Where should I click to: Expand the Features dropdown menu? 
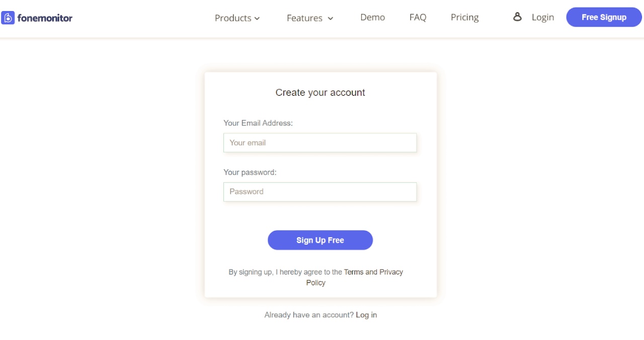pyautogui.click(x=304, y=18)
